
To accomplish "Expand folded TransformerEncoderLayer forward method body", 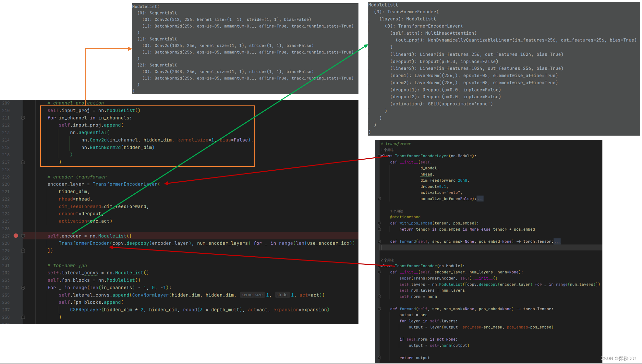I will (557, 241).
